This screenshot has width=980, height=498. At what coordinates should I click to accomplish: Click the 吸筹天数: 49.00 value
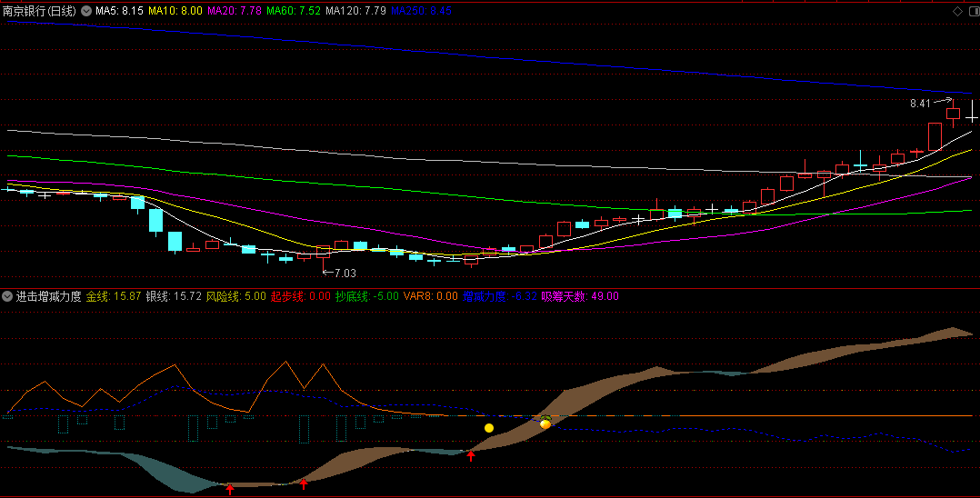[580, 296]
